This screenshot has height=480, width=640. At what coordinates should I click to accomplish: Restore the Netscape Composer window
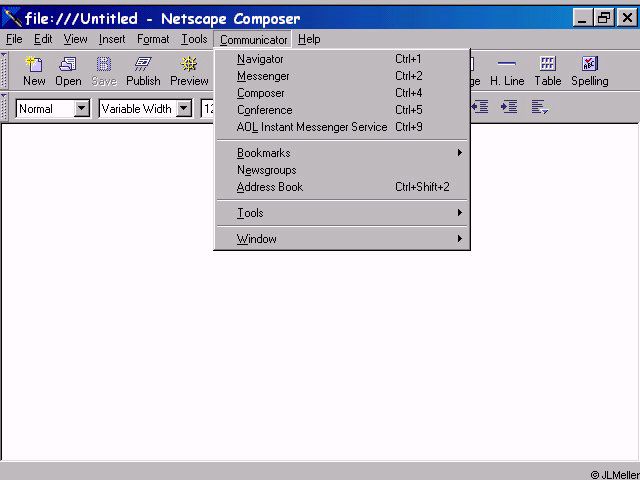(604, 18)
